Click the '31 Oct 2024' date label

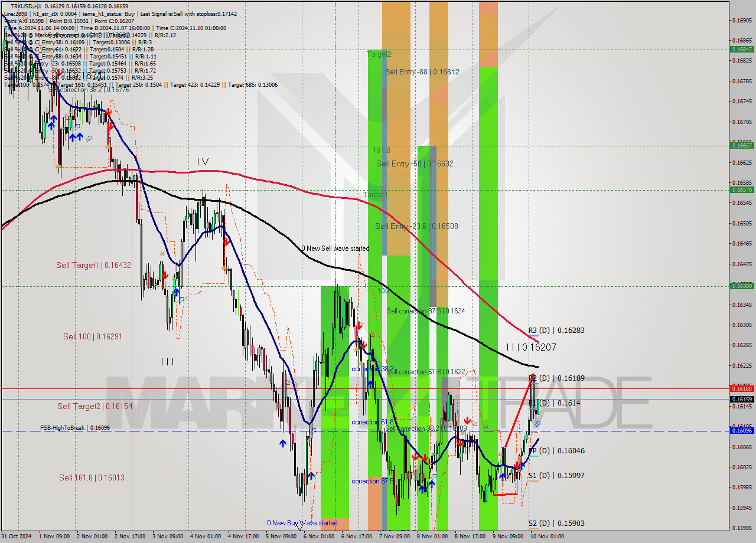point(17,537)
